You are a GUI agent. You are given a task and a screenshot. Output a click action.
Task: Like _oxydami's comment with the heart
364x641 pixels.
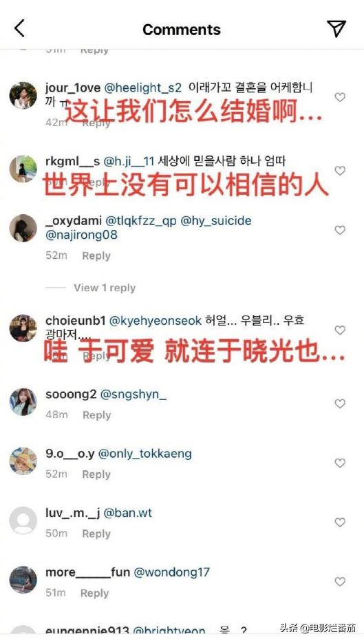click(x=340, y=230)
